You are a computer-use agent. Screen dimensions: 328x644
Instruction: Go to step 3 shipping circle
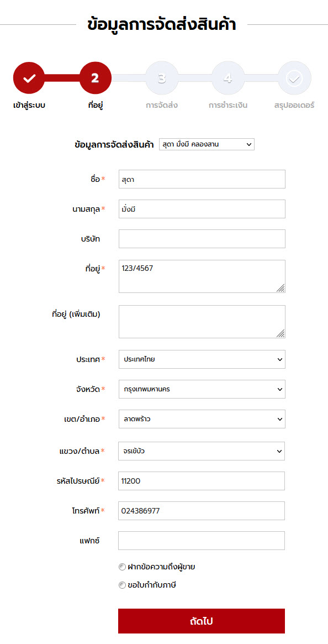pyautogui.click(x=162, y=78)
